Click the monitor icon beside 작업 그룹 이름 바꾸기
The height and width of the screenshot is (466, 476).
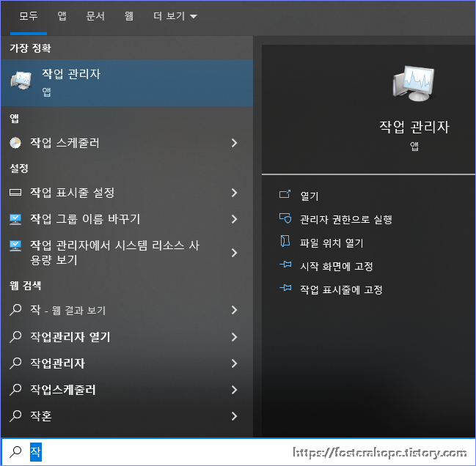click(15, 219)
